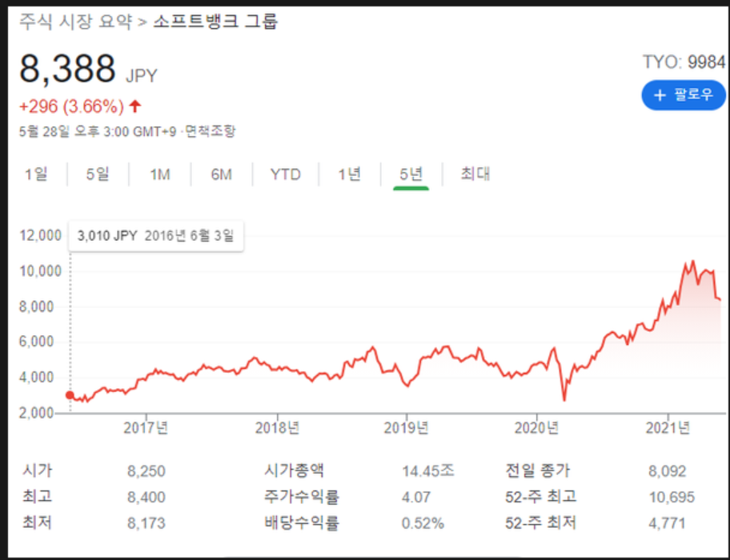The width and height of the screenshot is (730, 560).
Task: Click the 전일 종가 value 8,092
Action: click(667, 471)
